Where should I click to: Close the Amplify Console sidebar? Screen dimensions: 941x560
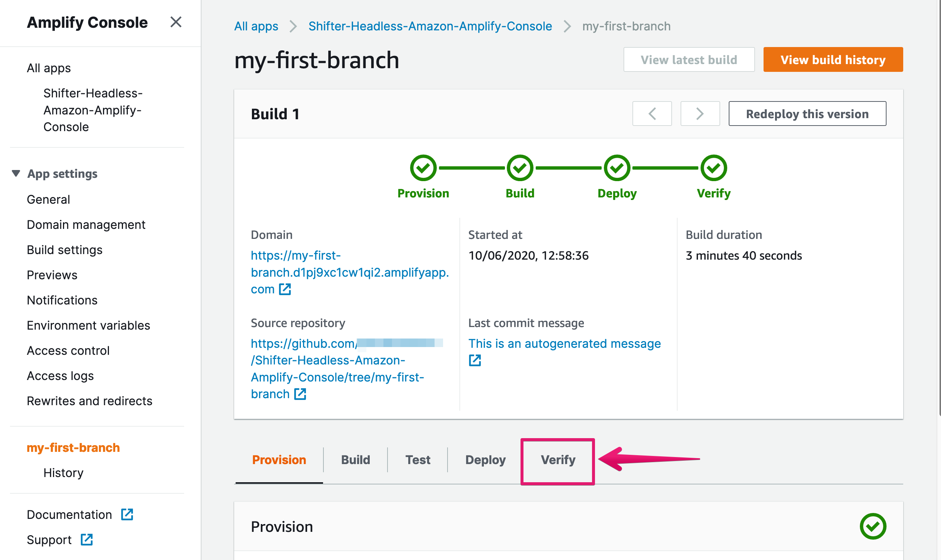coord(176,22)
